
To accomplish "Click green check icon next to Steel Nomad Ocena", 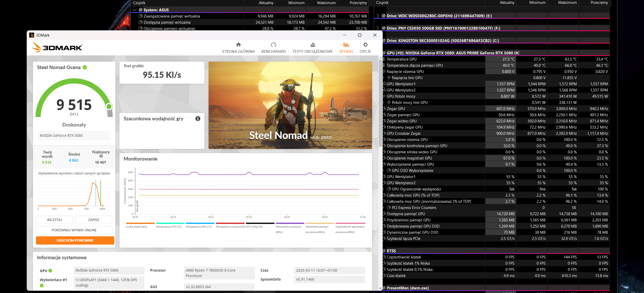I will [85, 68].
